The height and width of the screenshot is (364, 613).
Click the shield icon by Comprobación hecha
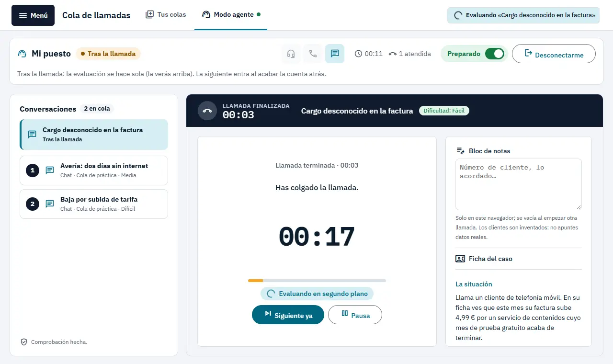(x=24, y=342)
